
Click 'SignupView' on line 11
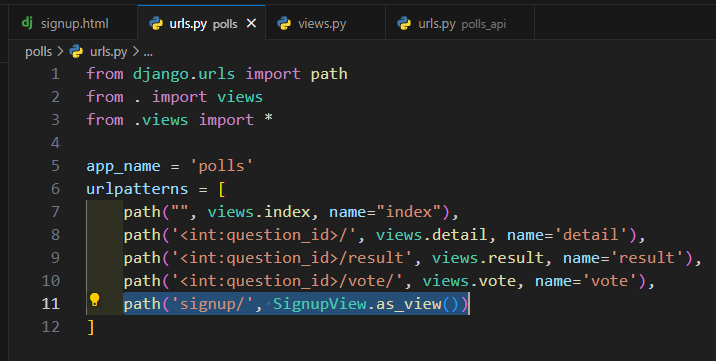[320, 304]
